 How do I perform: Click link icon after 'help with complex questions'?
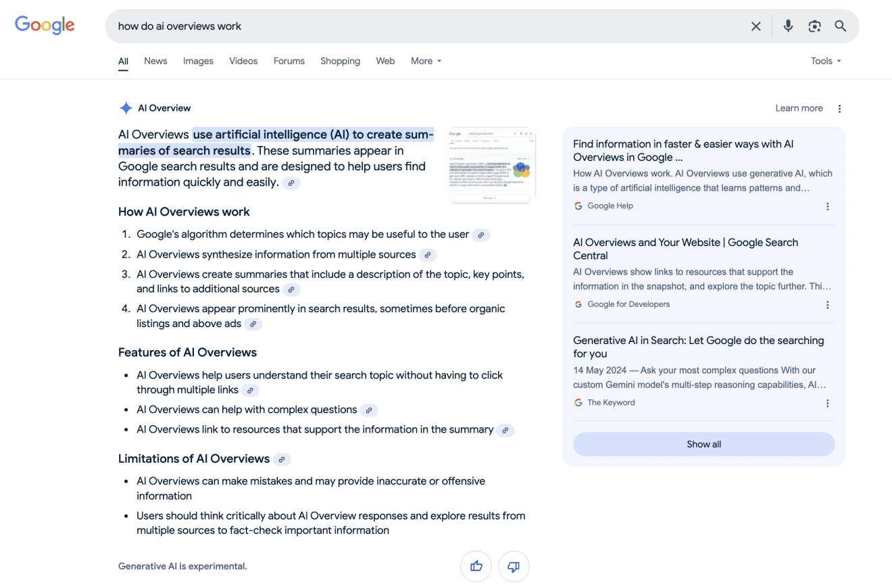coord(368,410)
